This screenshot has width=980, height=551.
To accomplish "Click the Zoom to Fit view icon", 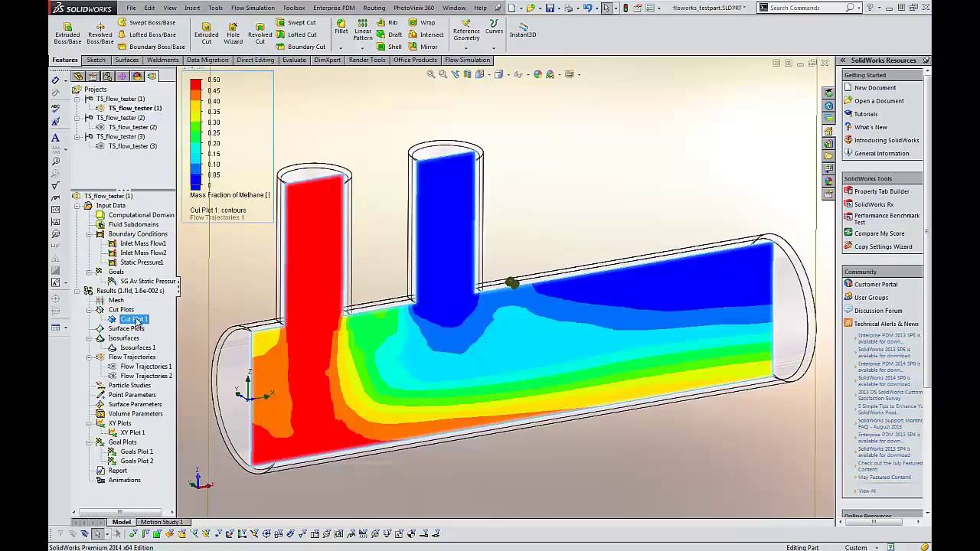I will tap(431, 74).
